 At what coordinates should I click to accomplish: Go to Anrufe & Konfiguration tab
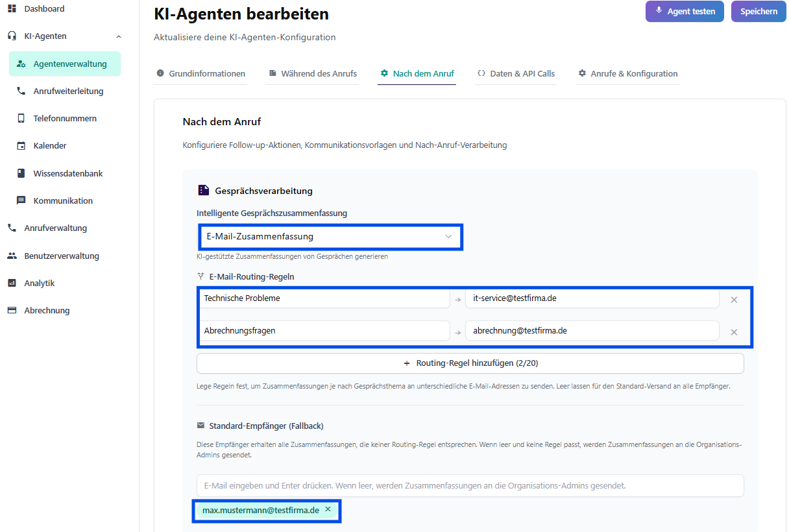[627, 74]
